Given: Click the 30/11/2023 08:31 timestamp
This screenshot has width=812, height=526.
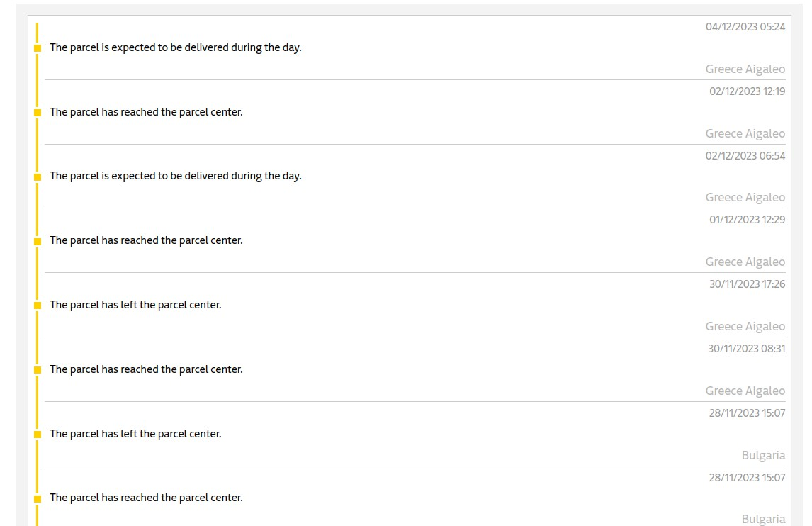Looking at the screenshot, I should click(746, 349).
